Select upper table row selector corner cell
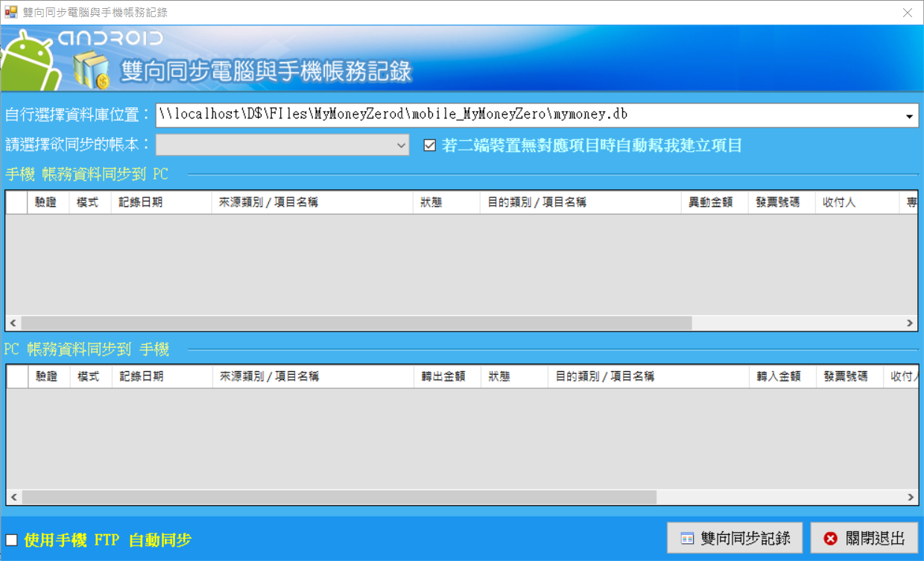This screenshot has height=561, width=924. pyautogui.click(x=17, y=203)
